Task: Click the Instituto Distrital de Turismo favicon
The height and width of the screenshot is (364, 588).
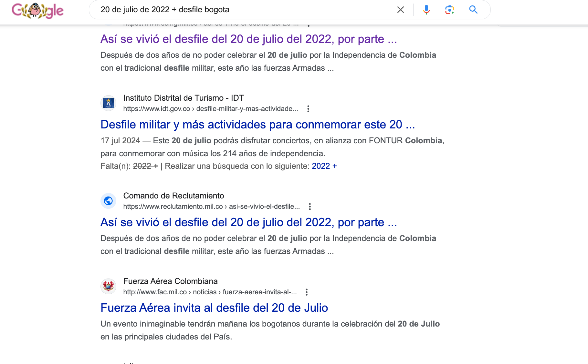Action: (108, 103)
